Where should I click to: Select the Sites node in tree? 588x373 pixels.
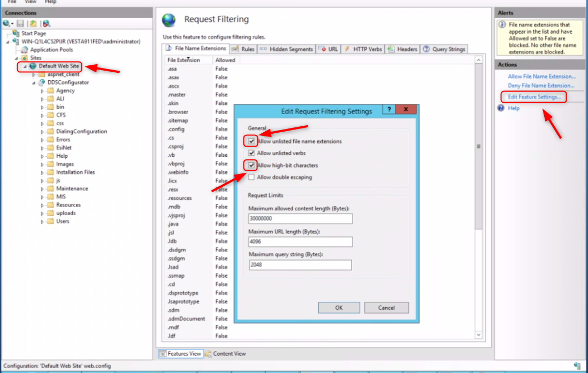click(35, 58)
